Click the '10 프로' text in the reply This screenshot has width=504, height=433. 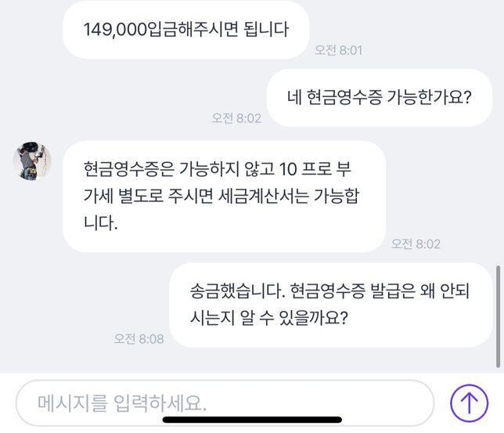coord(305,169)
